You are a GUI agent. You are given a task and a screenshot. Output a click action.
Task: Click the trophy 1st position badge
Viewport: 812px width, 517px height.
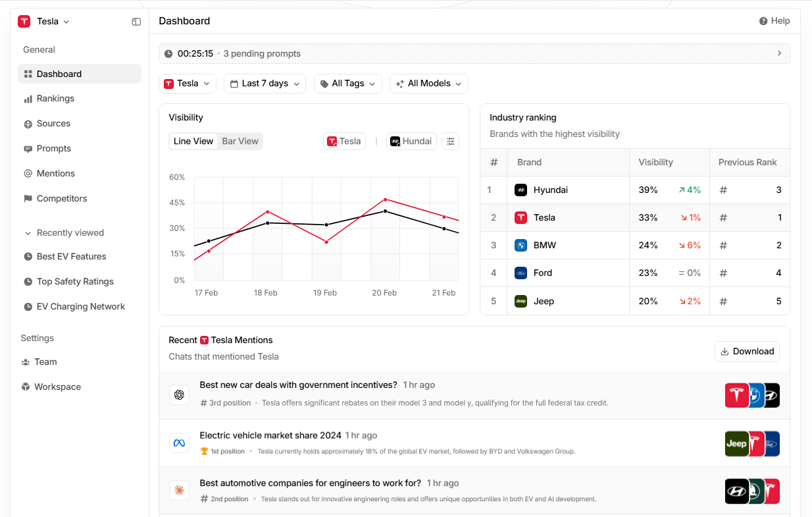(222, 452)
